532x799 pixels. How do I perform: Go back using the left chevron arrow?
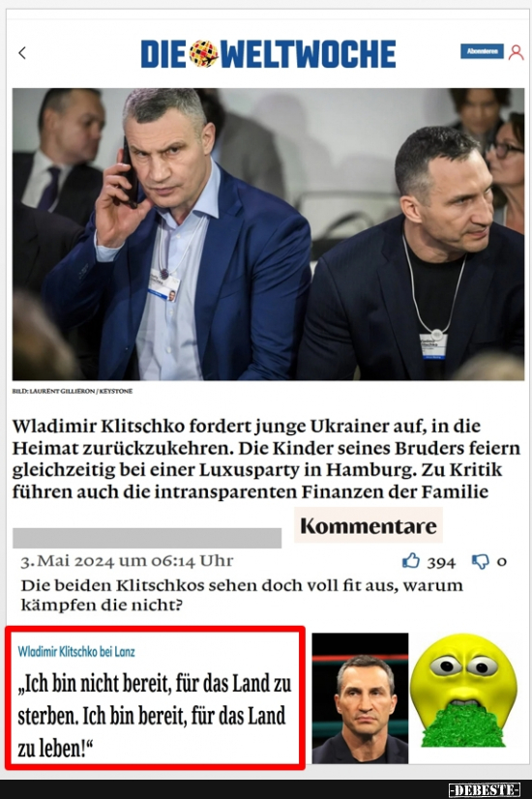(22, 52)
